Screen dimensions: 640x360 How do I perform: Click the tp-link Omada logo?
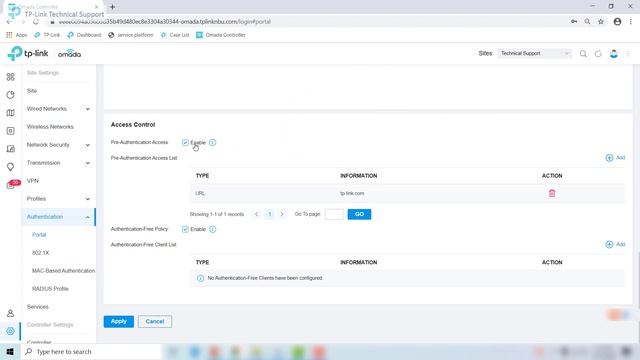[x=44, y=53]
